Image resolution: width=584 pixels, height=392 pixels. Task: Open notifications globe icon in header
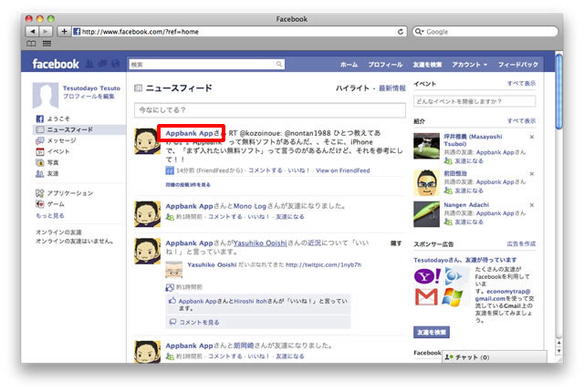[116, 64]
